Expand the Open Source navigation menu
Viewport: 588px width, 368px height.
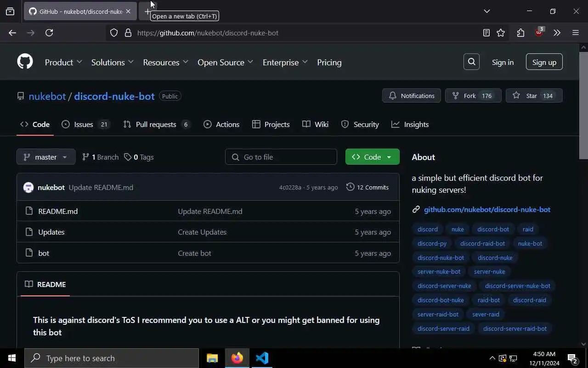coord(225,62)
